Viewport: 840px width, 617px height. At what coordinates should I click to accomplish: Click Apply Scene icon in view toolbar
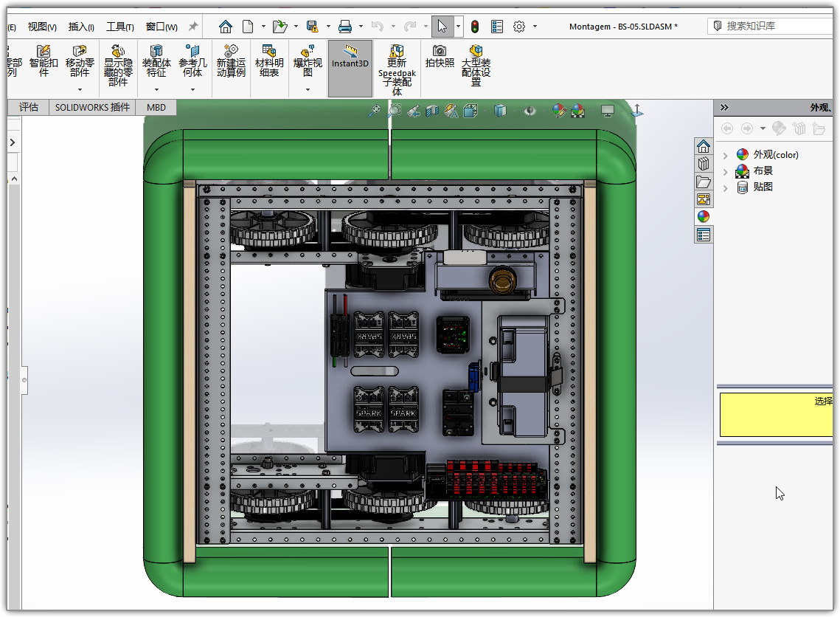[x=577, y=111]
